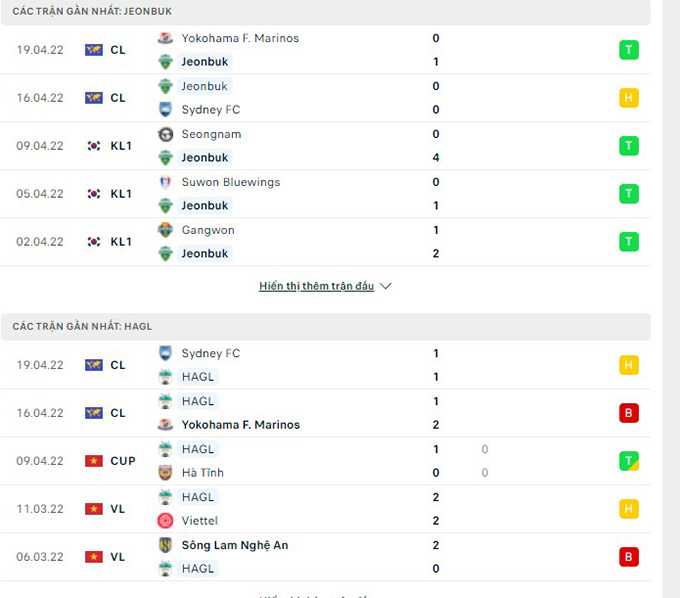Screen dimensions: 680x598
Task: Click the Hà Tĩnh club crest
Action: 166,473
